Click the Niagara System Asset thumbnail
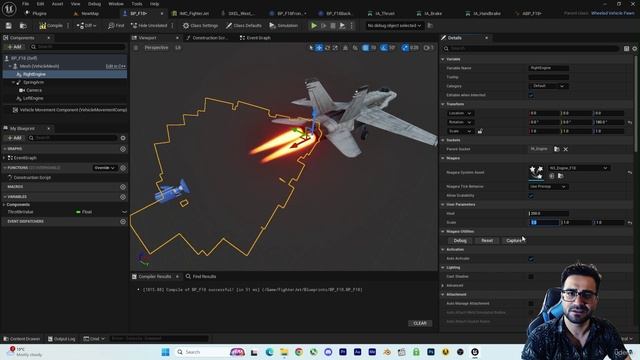The width and height of the screenshot is (640, 360). click(536, 172)
